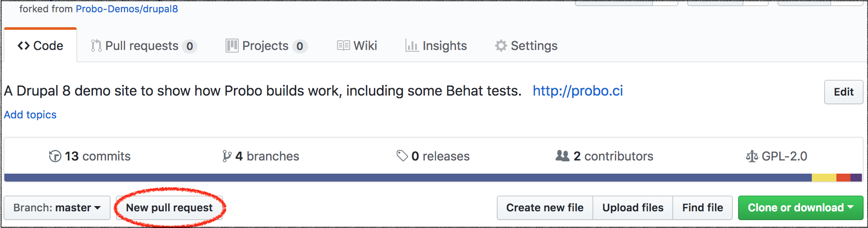Image resolution: width=868 pixels, height=228 pixels.
Task: Expand the Clone or download menu
Action: [x=800, y=208]
